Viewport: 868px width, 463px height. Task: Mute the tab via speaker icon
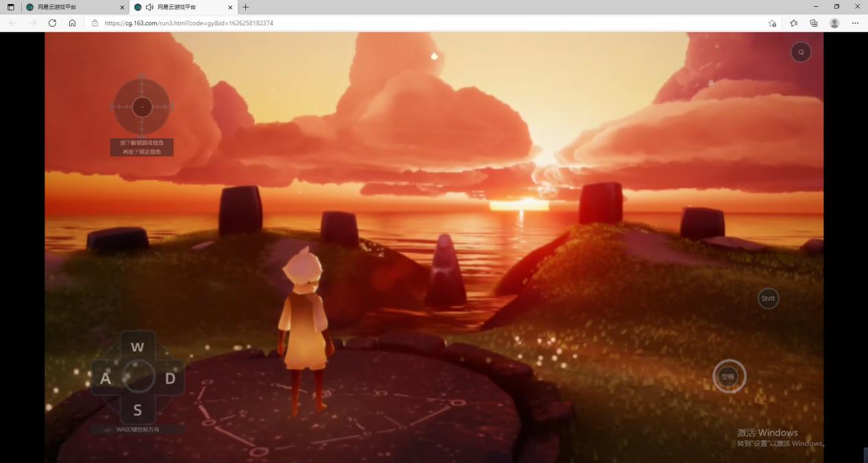click(149, 7)
